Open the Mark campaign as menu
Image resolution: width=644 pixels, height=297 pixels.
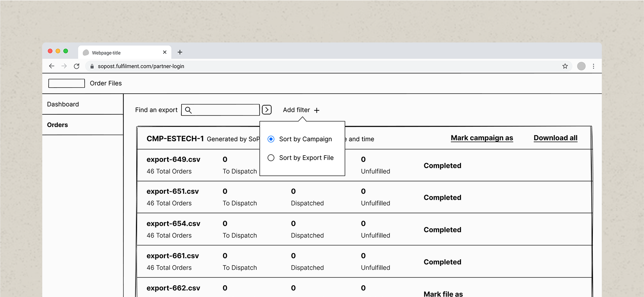click(x=482, y=138)
